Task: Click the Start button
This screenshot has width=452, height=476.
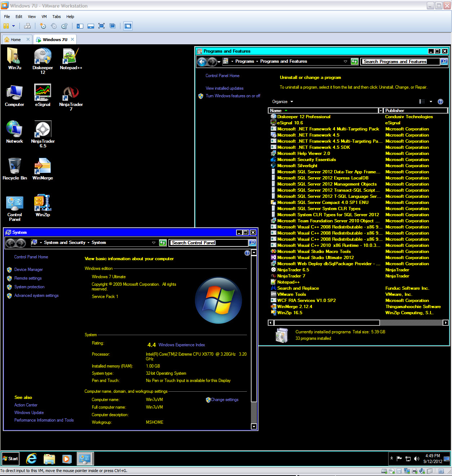Action: click(10, 459)
